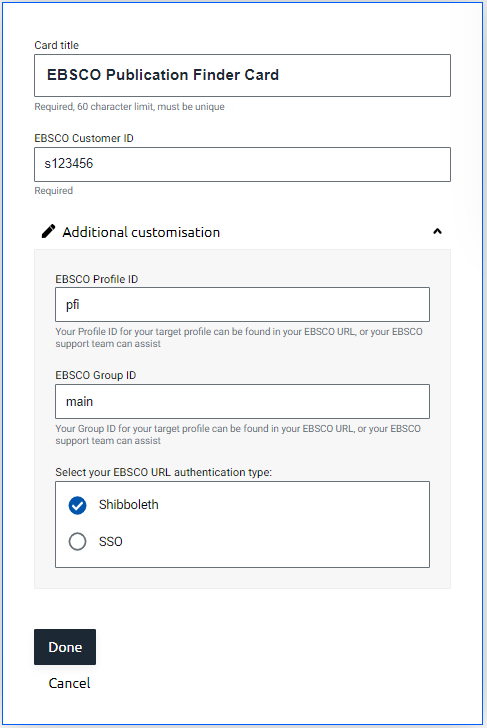Viewport: 487px width, 728px height.
Task: Focus the Card title text field
Action: pyautogui.click(x=242, y=76)
